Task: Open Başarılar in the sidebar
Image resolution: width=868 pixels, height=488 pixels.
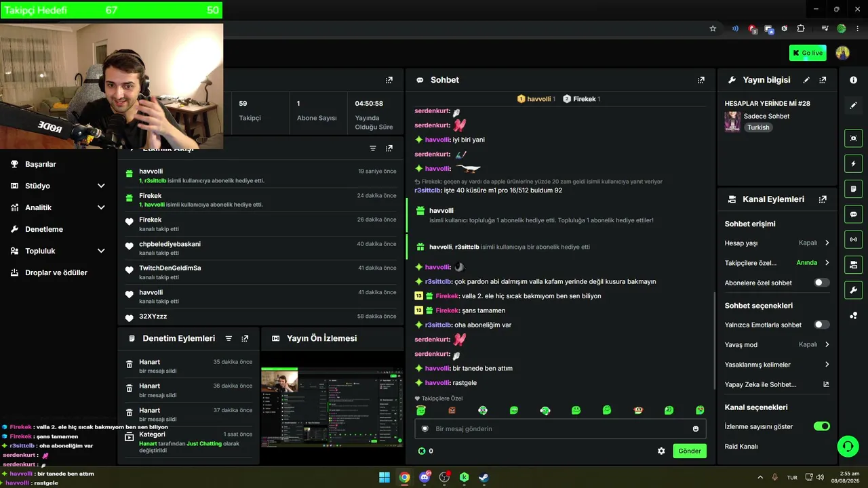Action: (x=41, y=164)
